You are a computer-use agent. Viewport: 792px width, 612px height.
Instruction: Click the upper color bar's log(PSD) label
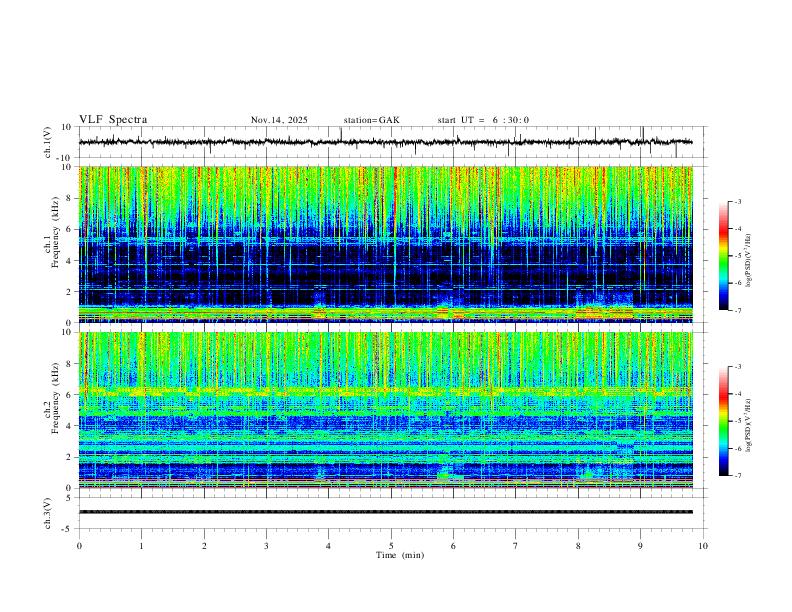[x=749, y=261]
